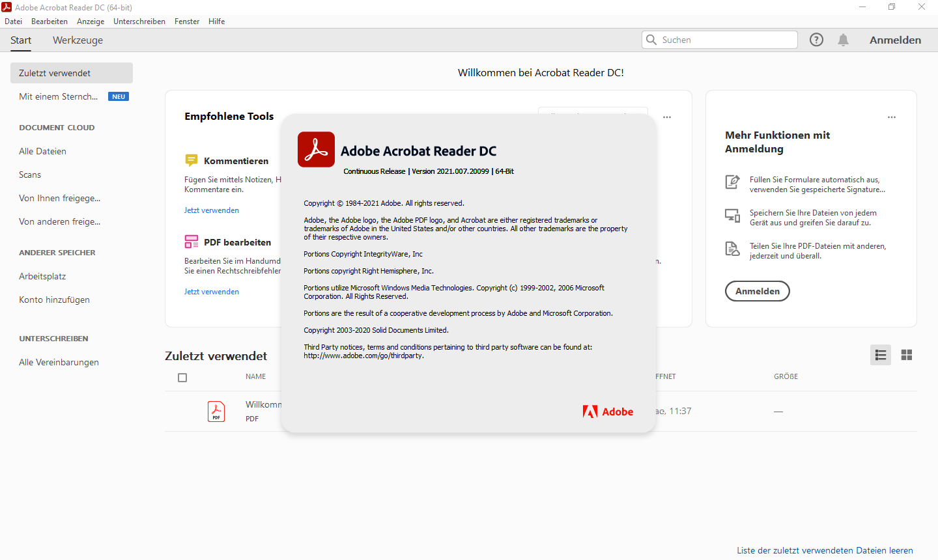Viewport: 938px width, 560px height.
Task: Click the PDF bearbeiten tool icon
Action: click(191, 242)
